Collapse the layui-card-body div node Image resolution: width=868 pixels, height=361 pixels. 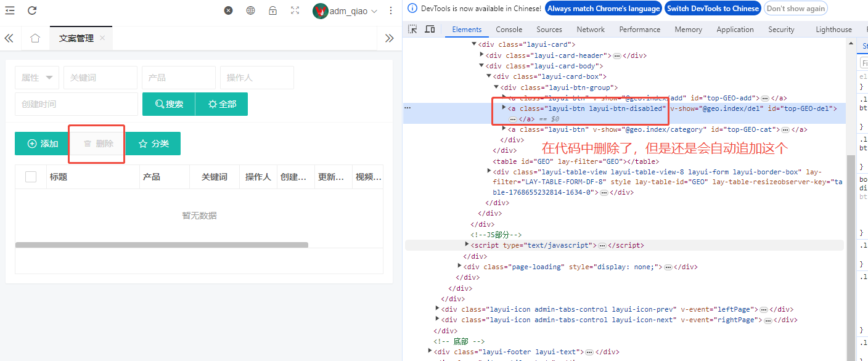pyautogui.click(x=481, y=66)
